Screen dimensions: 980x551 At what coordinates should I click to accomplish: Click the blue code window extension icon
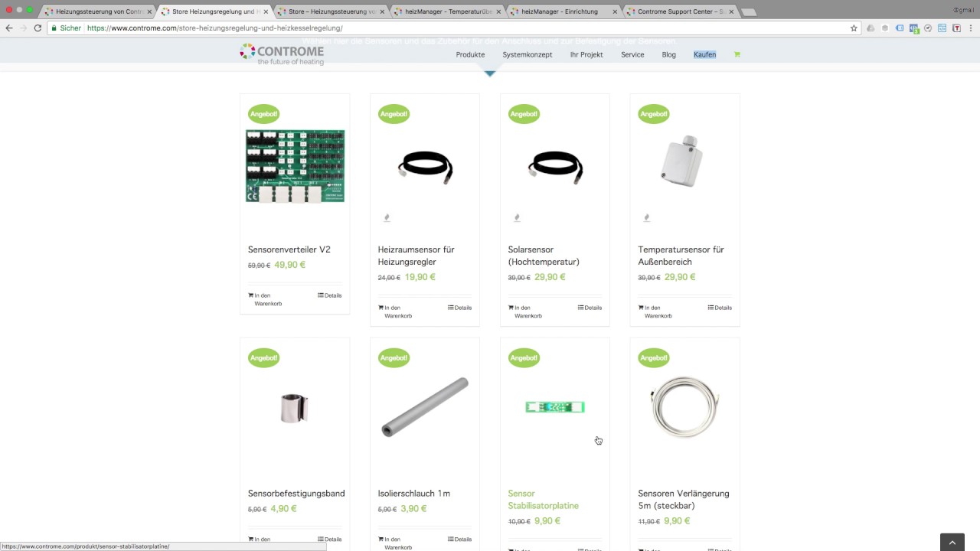[x=942, y=28]
